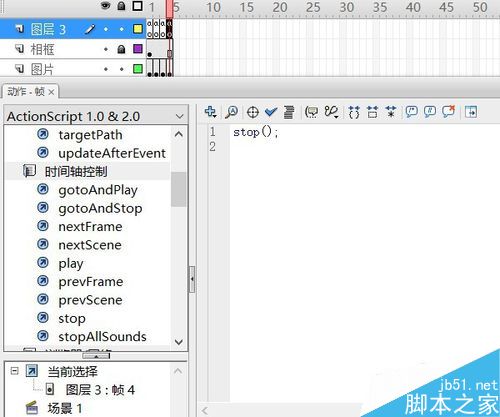Click the script pane left scroll arrow

(205, 411)
